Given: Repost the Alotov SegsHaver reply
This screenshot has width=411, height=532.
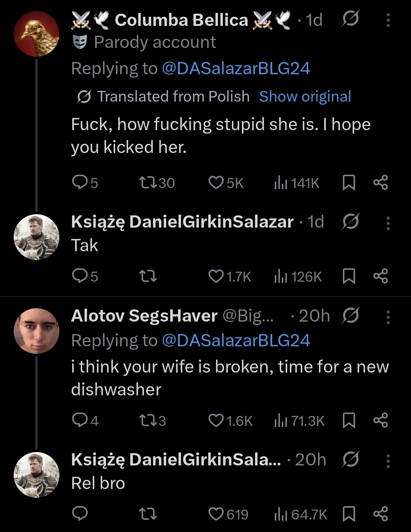Looking at the screenshot, I should click(x=148, y=421).
